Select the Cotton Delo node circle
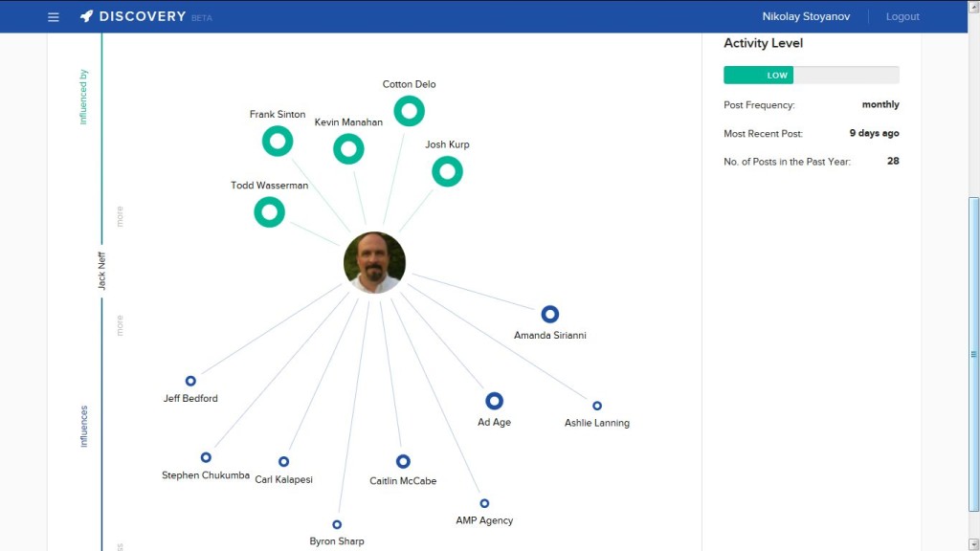980x551 pixels. [409, 111]
